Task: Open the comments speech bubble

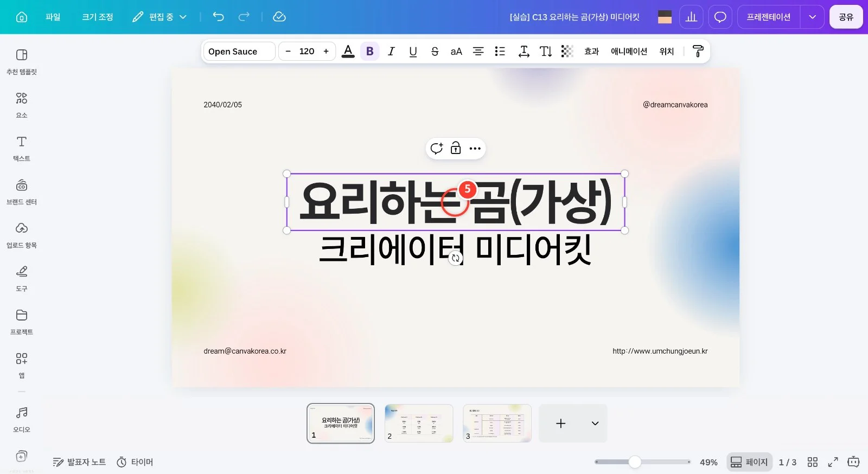Action: 720,17
